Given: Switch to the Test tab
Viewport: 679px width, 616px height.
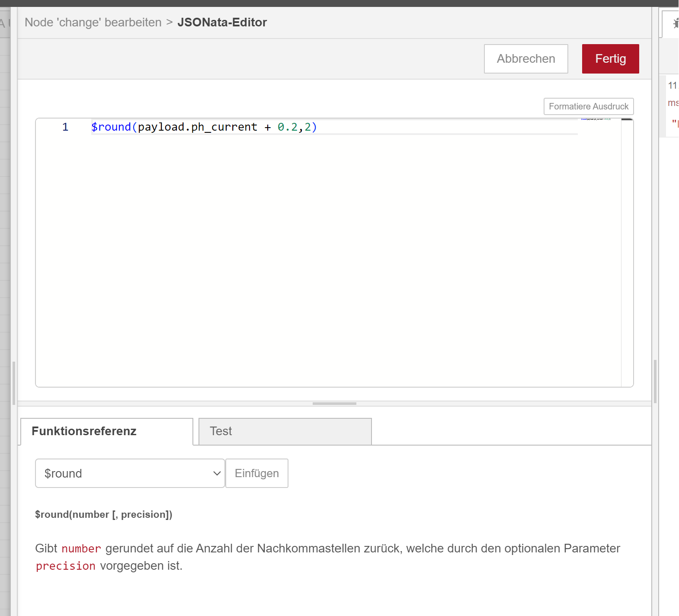Looking at the screenshot, I should pos(285,431).
